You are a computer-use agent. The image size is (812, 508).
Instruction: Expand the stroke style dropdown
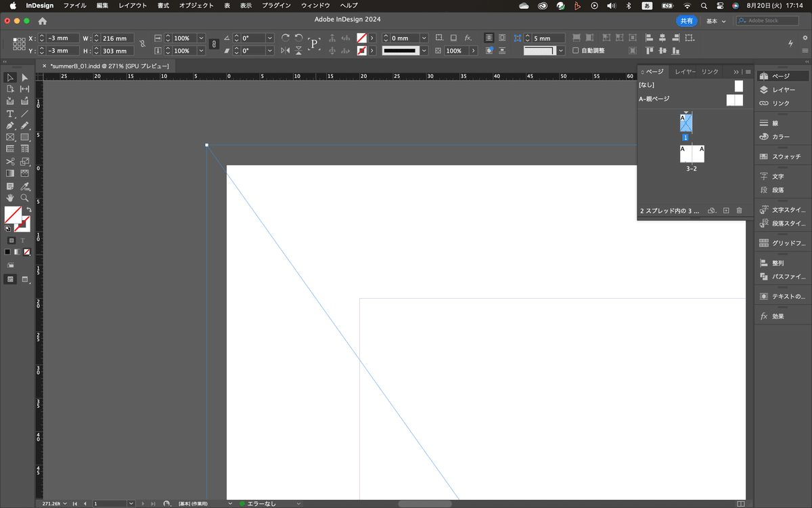pos(424,51)
